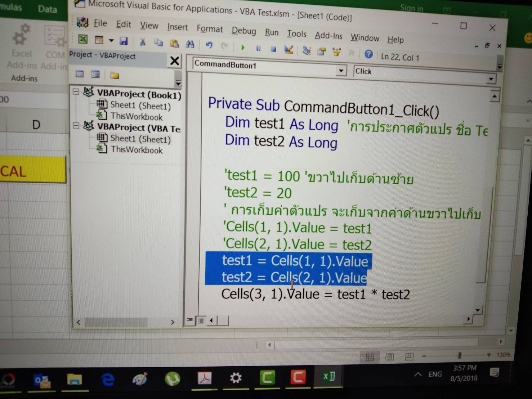
Task: Switch code window to Procedure View
Action: pyautogui.click(x=189, y=320)
